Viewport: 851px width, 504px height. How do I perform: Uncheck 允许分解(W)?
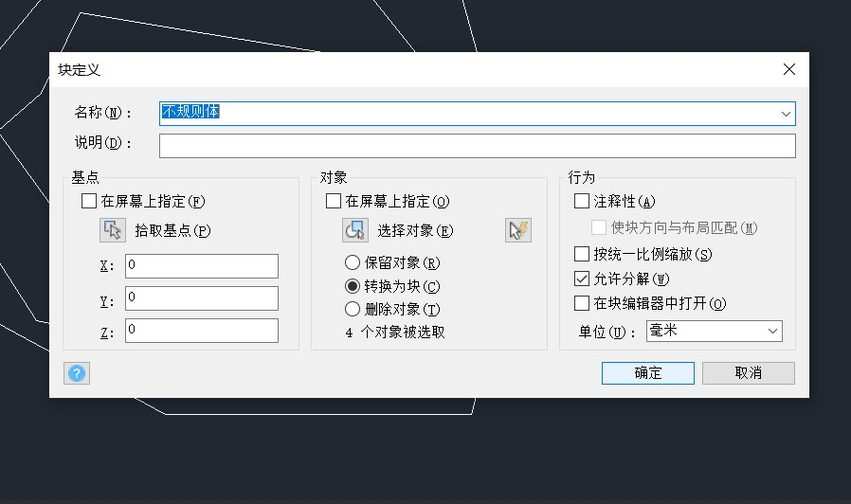click(x=582, y=279)
